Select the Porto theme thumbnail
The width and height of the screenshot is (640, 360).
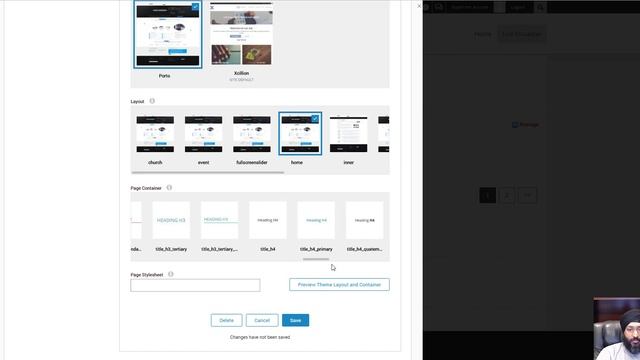point(168,34)
